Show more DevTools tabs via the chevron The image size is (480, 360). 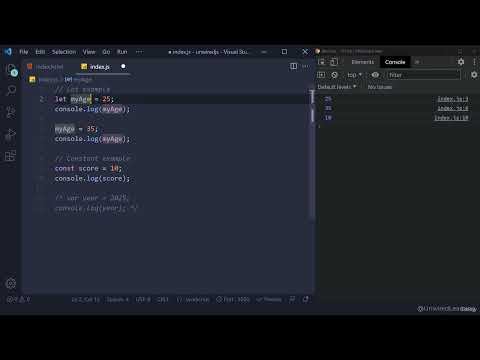tap(417, 62)
